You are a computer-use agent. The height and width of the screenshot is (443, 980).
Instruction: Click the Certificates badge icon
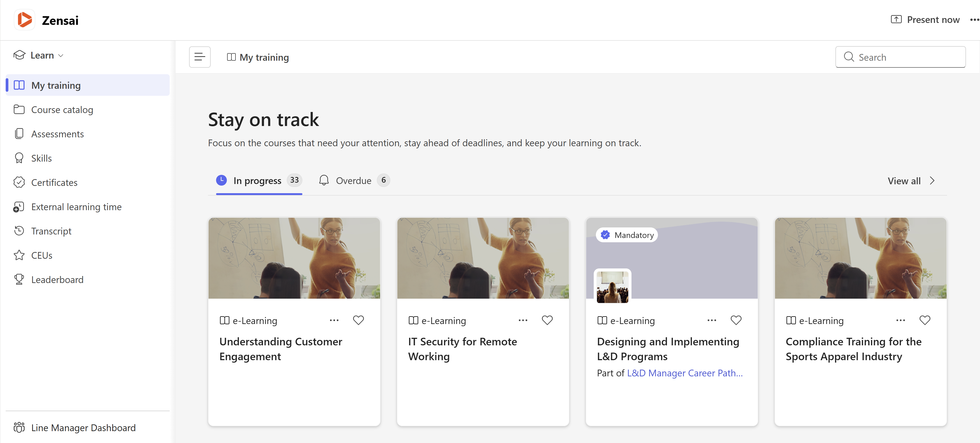click(19, 182)
